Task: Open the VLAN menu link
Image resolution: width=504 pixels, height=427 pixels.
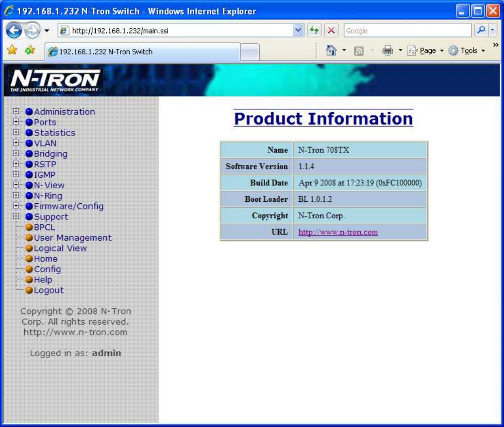Action: [x=45, y=143]
